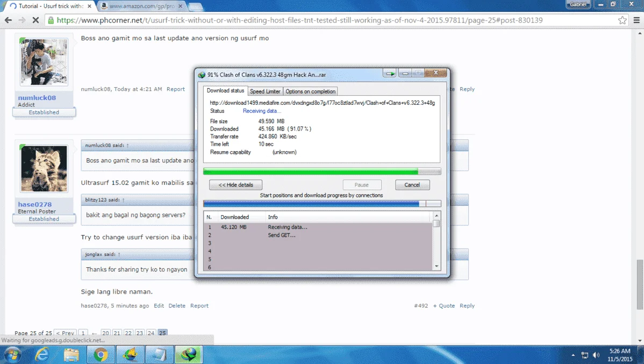Bookmark this page with the star icon
644x364 pixels.
tap(622, 20)
